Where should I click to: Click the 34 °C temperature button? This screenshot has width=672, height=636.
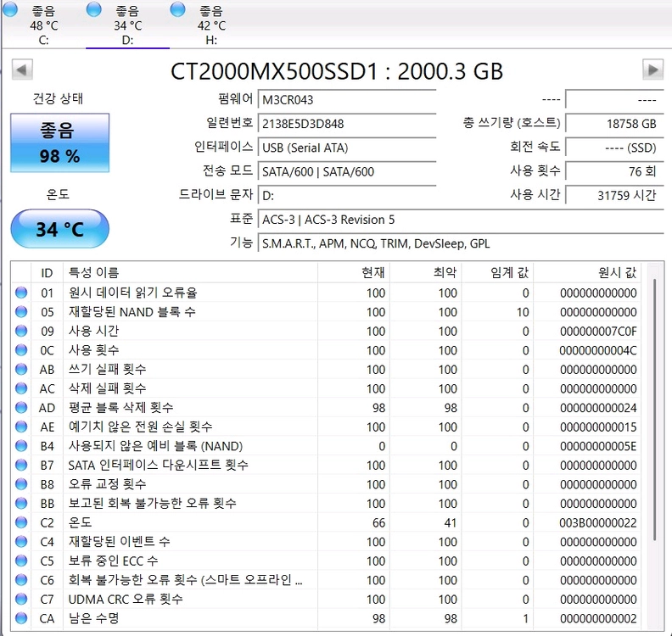[60, 229]
